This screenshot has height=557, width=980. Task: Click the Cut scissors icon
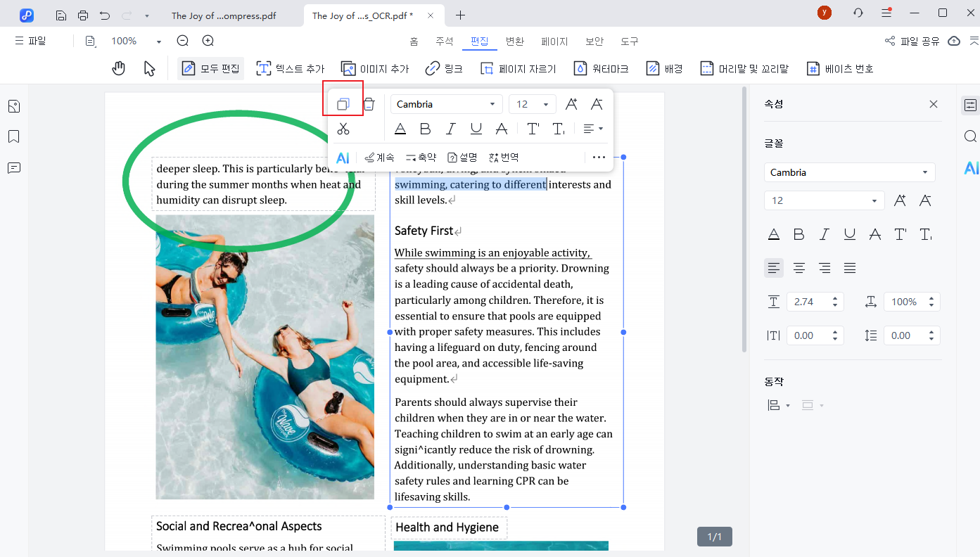(343, 128)
